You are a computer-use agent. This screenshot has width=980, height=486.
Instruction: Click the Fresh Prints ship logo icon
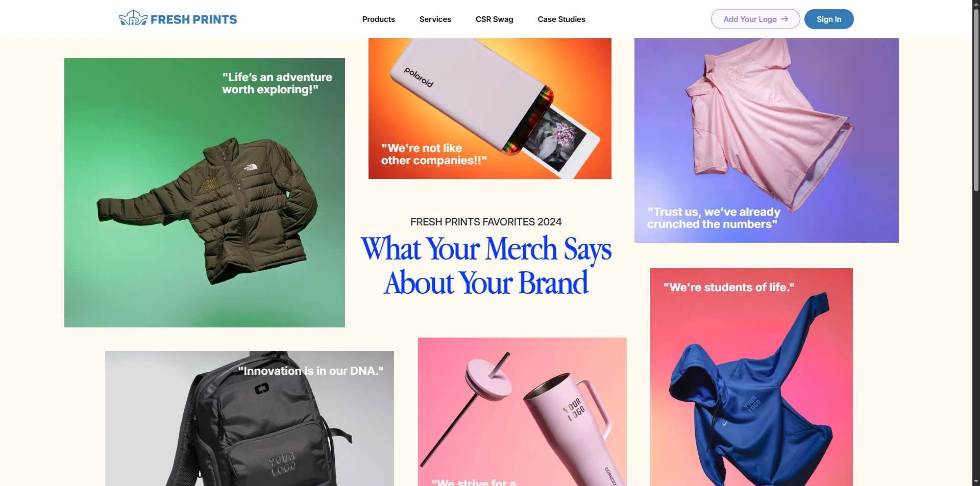pyautogui.click(x=133, y=18)
